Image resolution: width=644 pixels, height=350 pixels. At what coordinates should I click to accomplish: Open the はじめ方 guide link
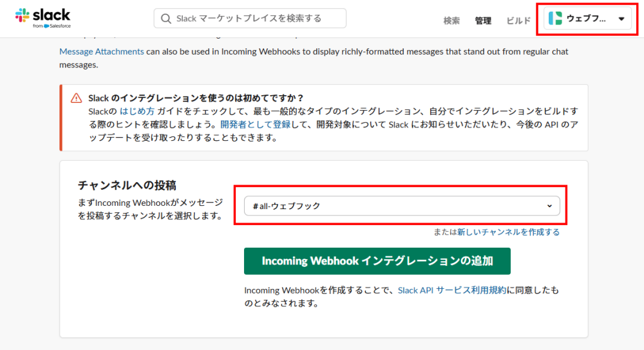(x=137, y=111)
